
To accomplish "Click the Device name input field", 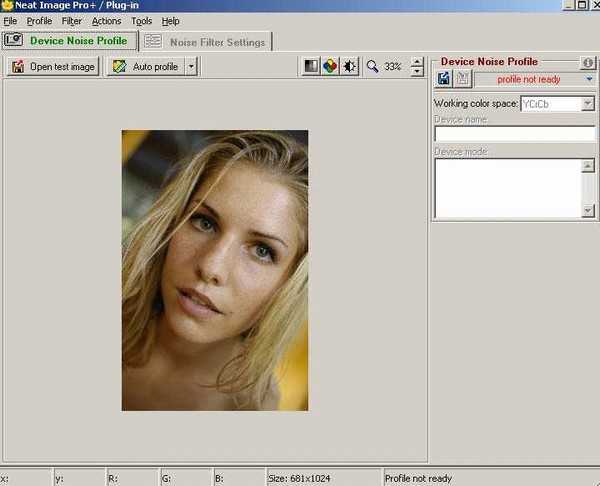I will click(x=514, y=134).
